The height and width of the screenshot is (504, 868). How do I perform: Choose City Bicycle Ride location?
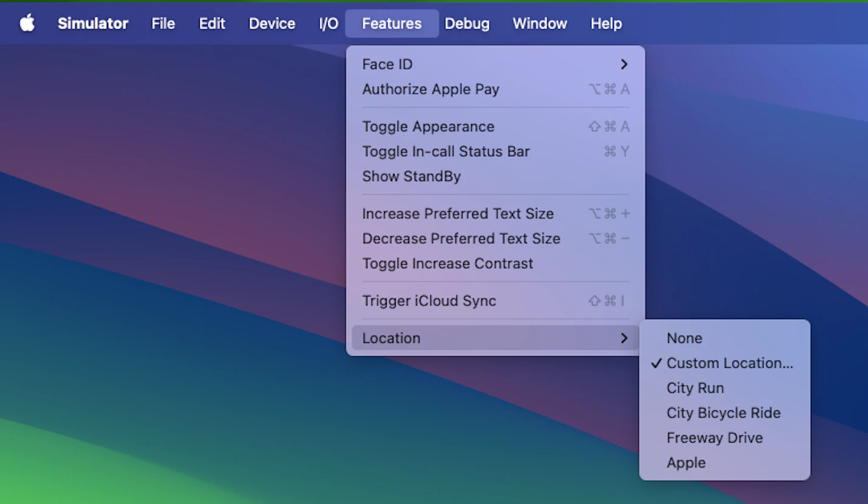(725, 413)
